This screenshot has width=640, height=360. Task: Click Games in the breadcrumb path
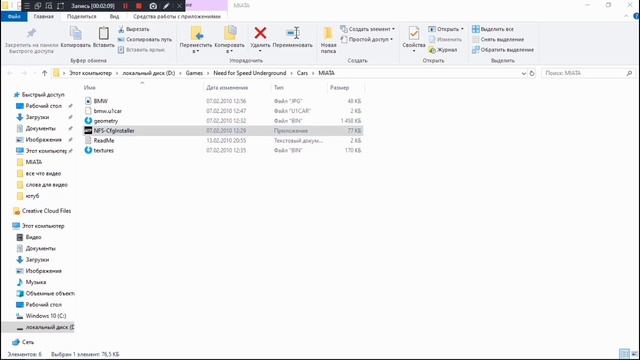tap(194, 73)
